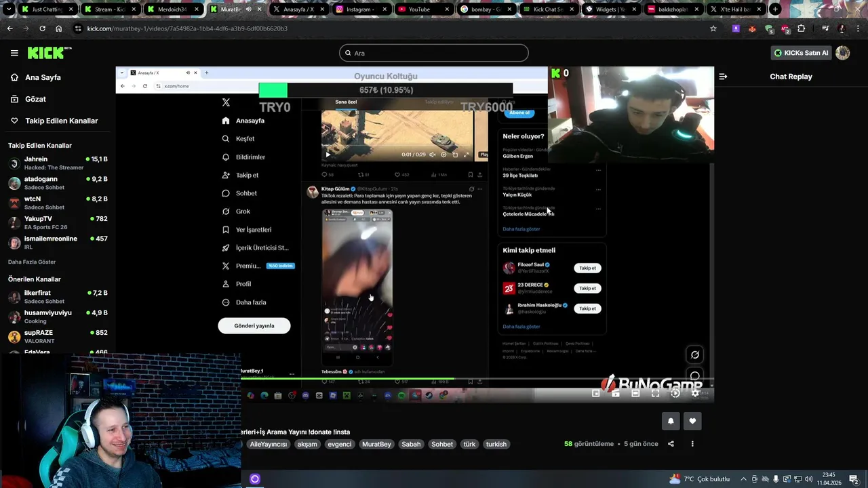868x488 pixels.
Task: Select the turkish tag
Action: [496, 444]
